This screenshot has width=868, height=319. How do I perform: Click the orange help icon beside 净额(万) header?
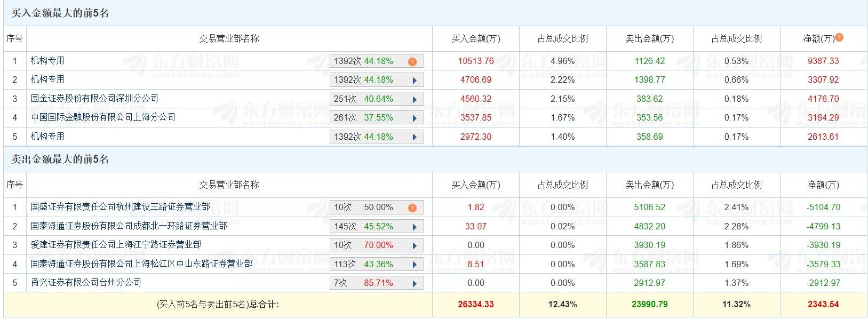[x=839, y=37]
